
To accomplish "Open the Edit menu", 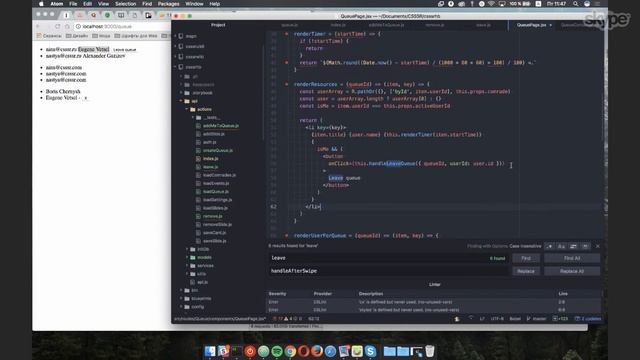I will point(87,4).
